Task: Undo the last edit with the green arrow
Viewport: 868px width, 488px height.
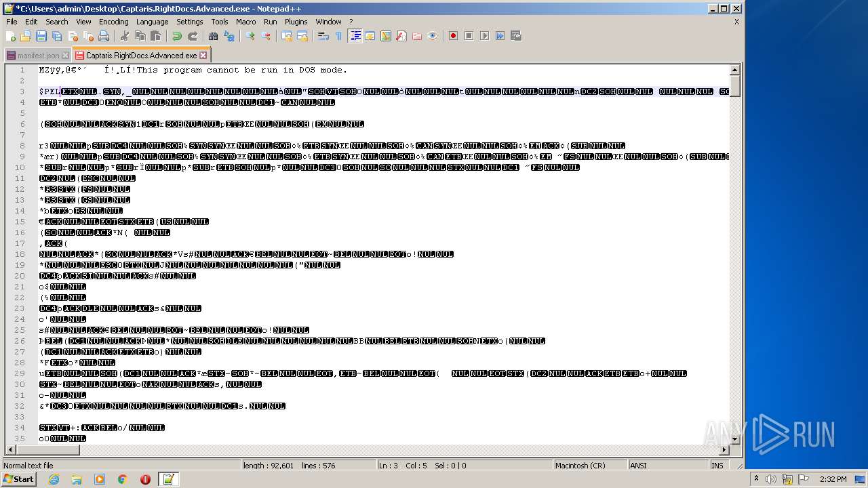Action: click(176, 36)
